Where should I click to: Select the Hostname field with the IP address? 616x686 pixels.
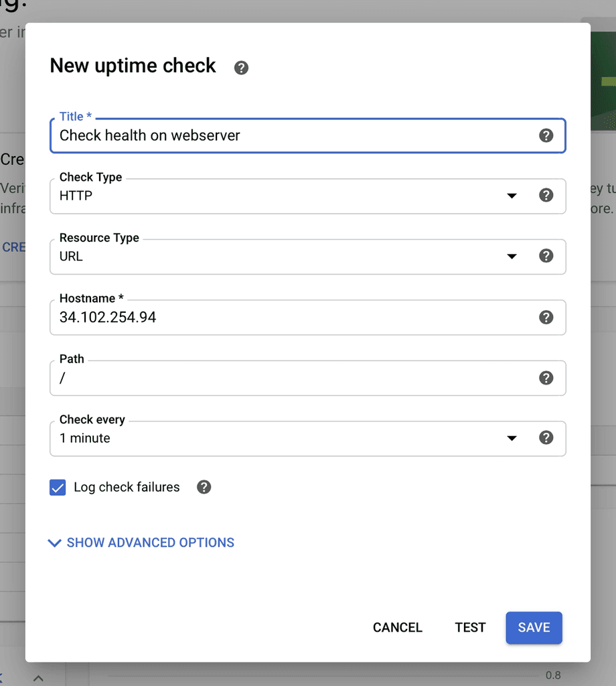tap(268, 317)
